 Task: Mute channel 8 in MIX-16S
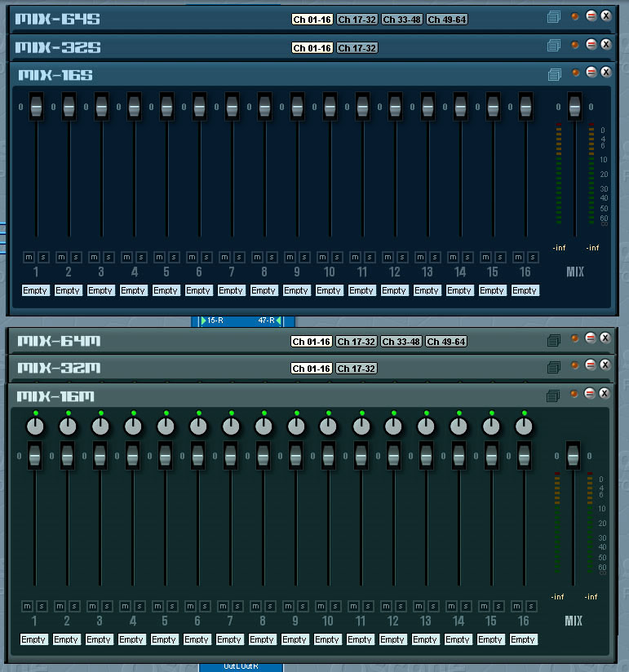(257, 257)
